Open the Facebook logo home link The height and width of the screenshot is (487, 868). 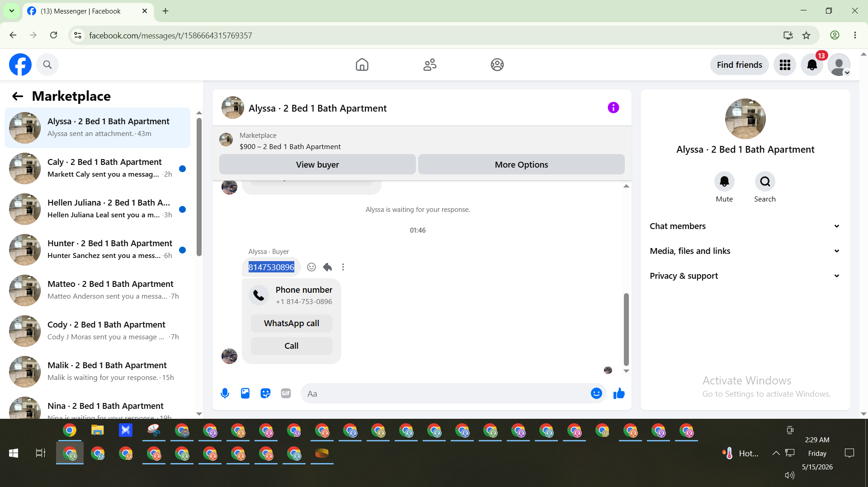coord(20,65)
